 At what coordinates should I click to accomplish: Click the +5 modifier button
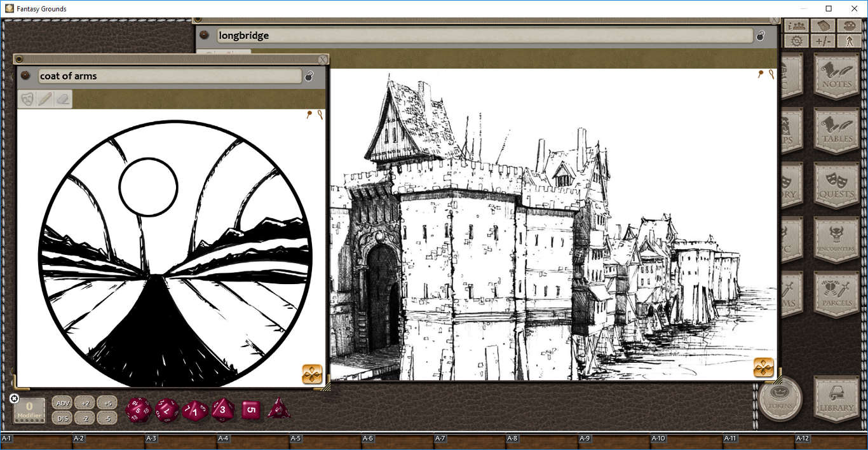click(107, 403)
